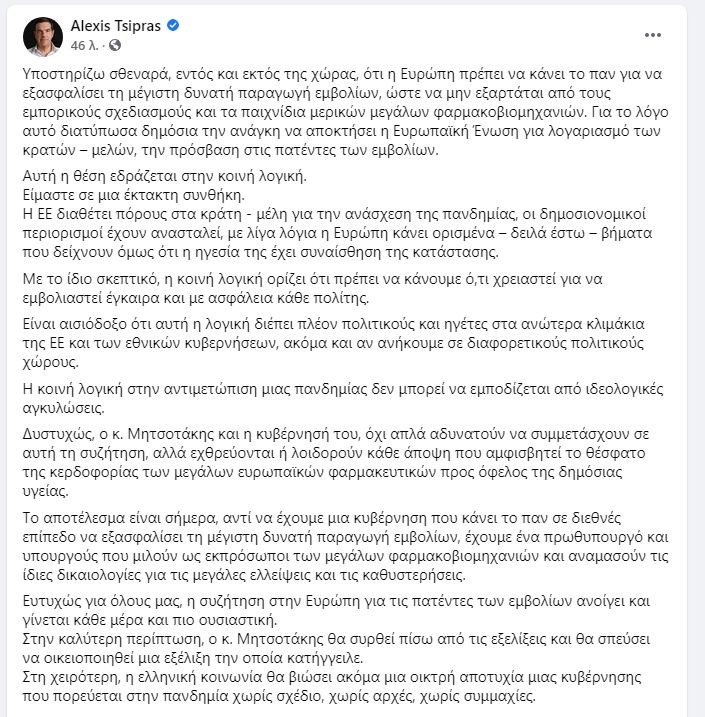
Task: Click the globe public audience icon
Action: click(114, 46)
